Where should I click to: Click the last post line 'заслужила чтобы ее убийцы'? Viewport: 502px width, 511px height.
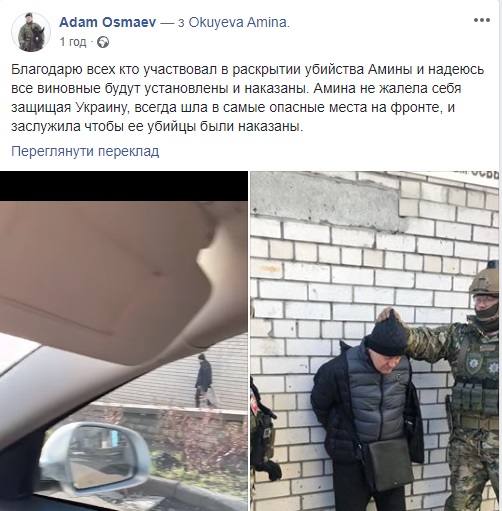coord(157,126)
